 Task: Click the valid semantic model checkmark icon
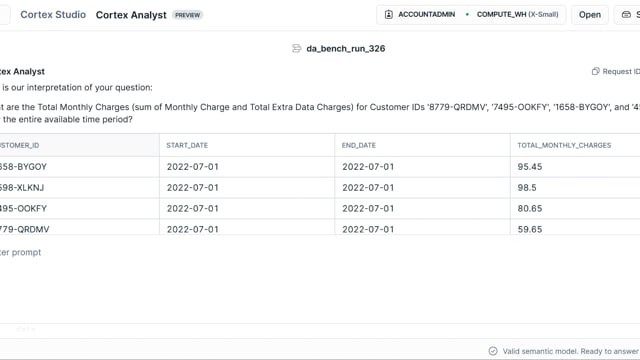point(493,351)
